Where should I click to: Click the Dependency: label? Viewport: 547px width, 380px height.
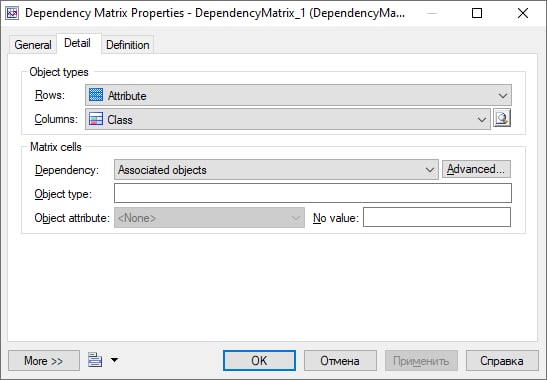(67, 170)
